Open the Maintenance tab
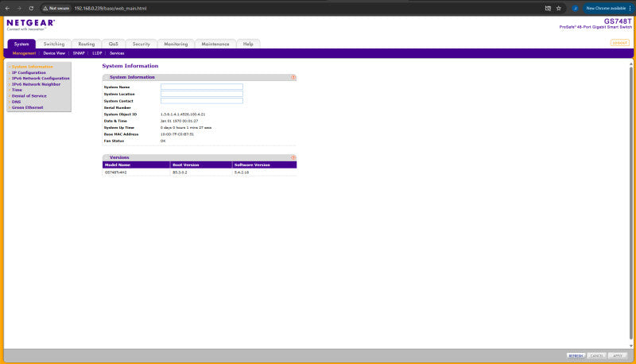Viewport: 636px width, 364px height. click(215, 44)
